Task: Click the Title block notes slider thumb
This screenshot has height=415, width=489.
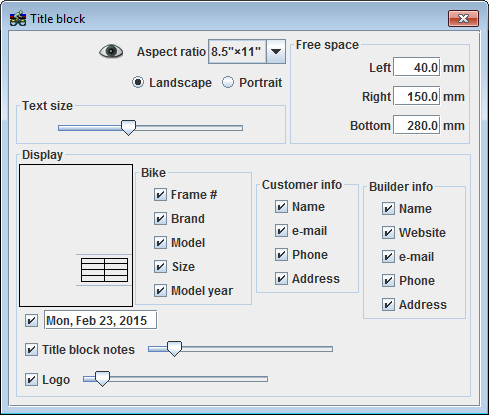Action: [x=174, y=349]
